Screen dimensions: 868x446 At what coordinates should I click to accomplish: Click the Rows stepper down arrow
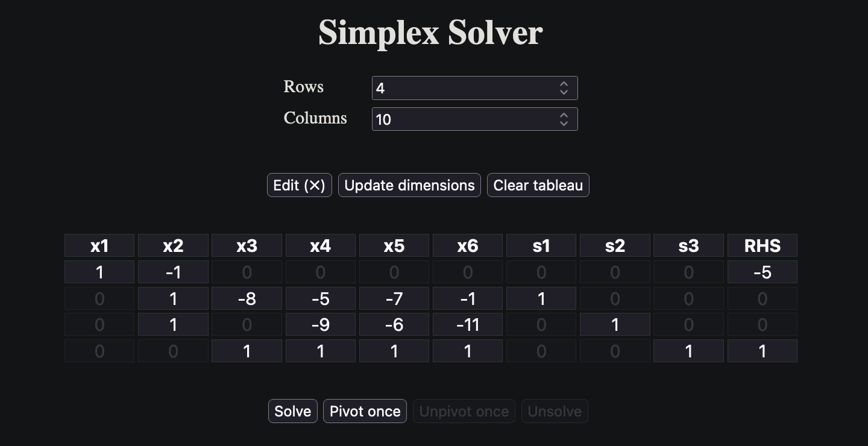564,92
